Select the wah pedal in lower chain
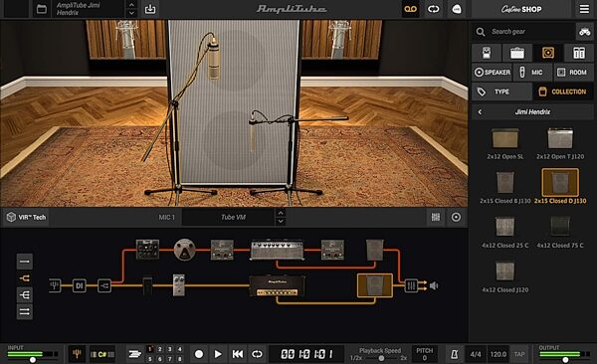The image size is (597, 364). pos(147,286)
